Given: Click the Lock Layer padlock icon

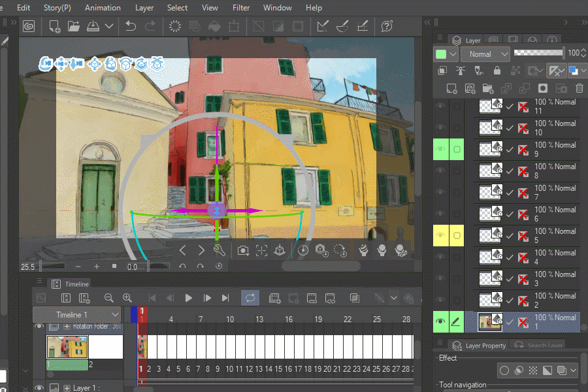Looking at the screenshot, I should (497, 71).
